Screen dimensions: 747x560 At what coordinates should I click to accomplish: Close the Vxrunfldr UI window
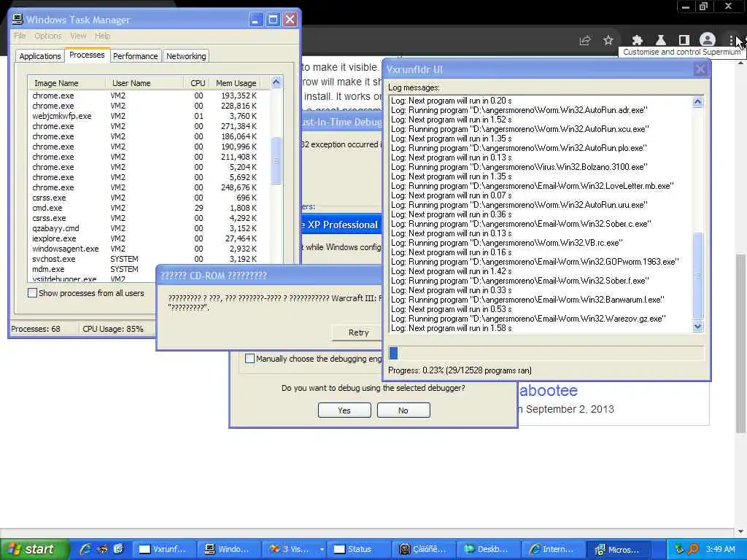click(x=700, y=69)
